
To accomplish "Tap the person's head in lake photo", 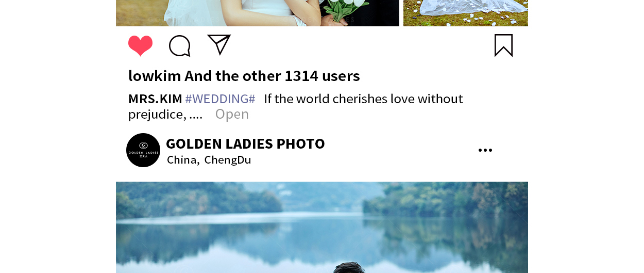I will 350,267.
